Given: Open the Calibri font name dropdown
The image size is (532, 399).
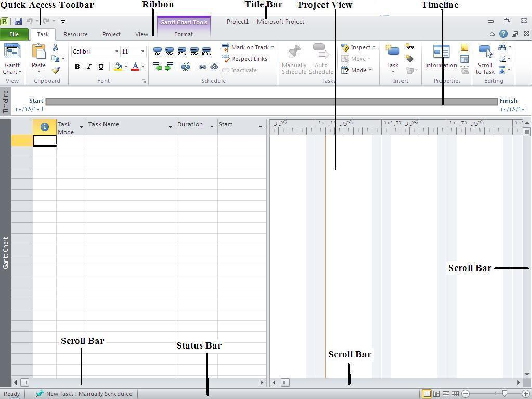Looking at the screenshot, I should point(116,52).
